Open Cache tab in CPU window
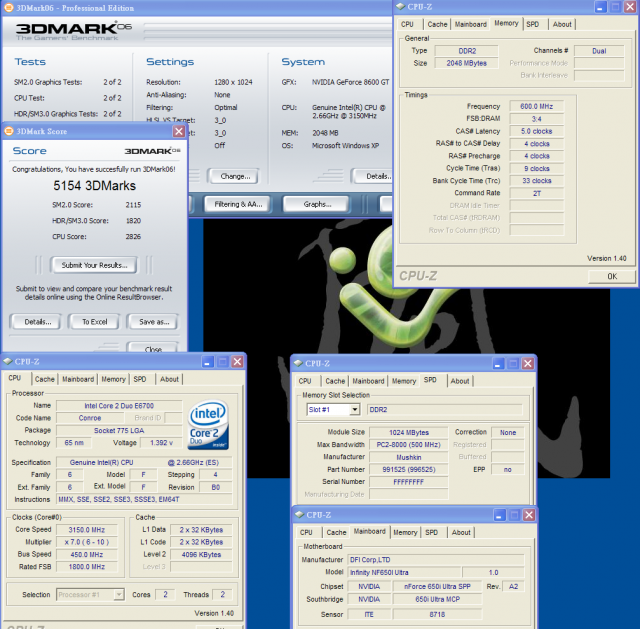The image size is (640, 629). click(44, 379)
